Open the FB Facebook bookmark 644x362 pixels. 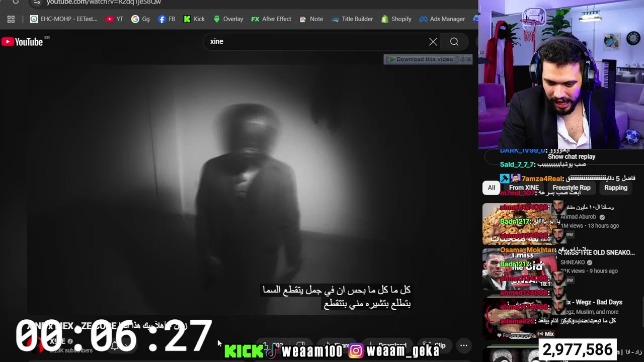[x=167, y=19]
